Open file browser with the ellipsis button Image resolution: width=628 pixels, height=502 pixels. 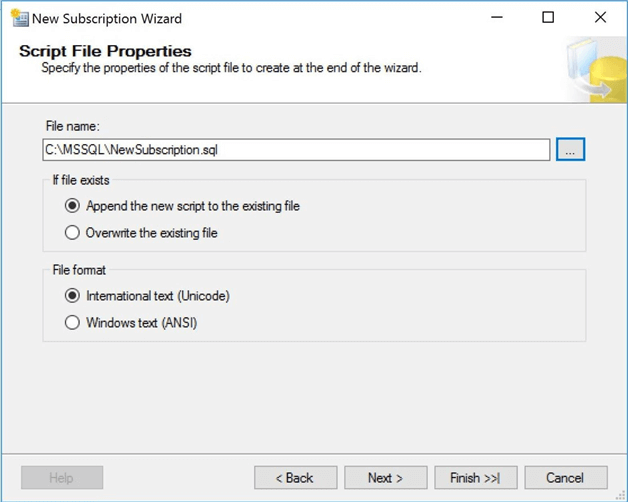[570, 149]
